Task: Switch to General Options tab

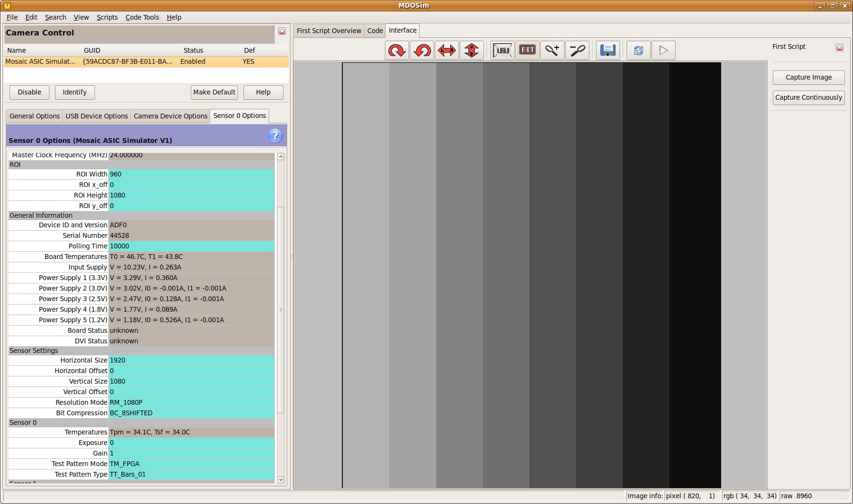Action: 35,116
